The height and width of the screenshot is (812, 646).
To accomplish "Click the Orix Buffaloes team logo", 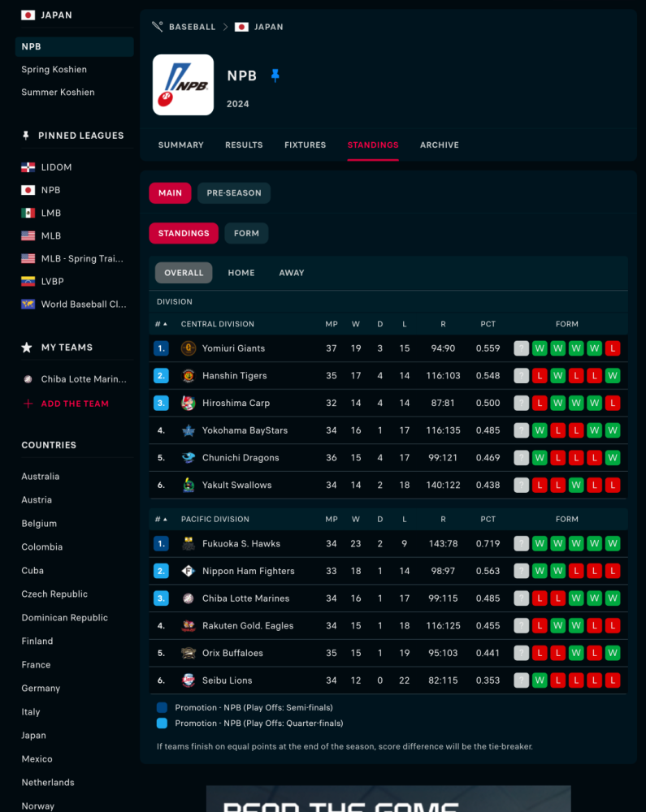I will pos(188,653).
